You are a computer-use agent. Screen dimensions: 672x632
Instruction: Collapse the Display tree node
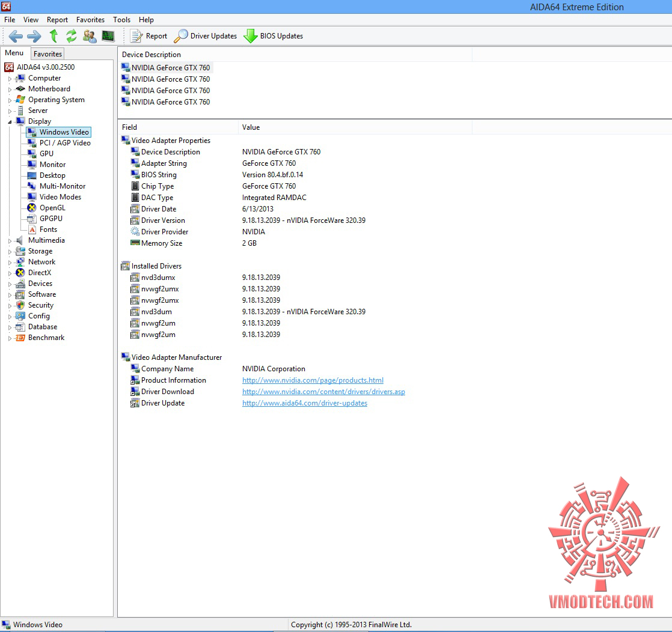point(10,122)
